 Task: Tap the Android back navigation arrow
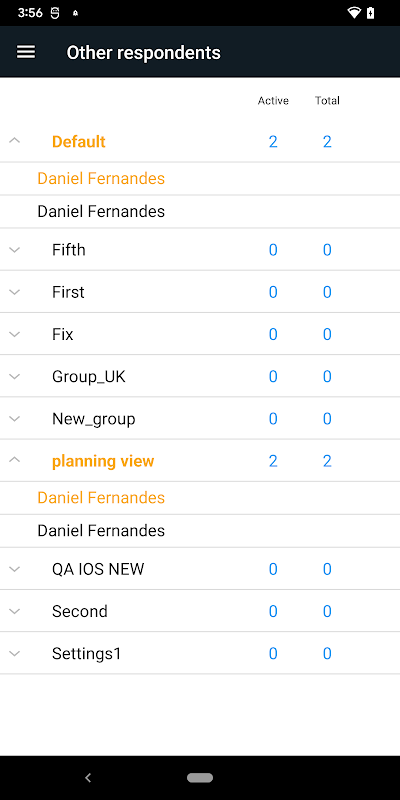(88, 778)
